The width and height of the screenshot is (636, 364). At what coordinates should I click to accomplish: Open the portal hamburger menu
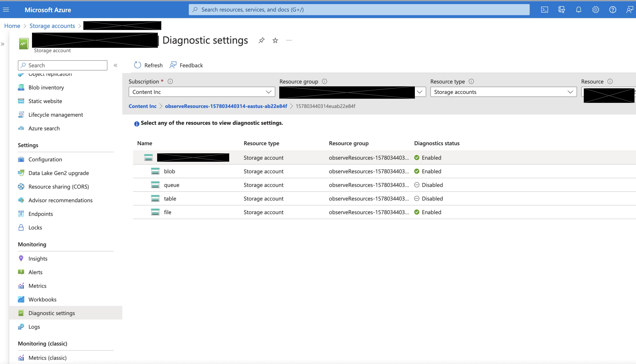tap(6, 10)
